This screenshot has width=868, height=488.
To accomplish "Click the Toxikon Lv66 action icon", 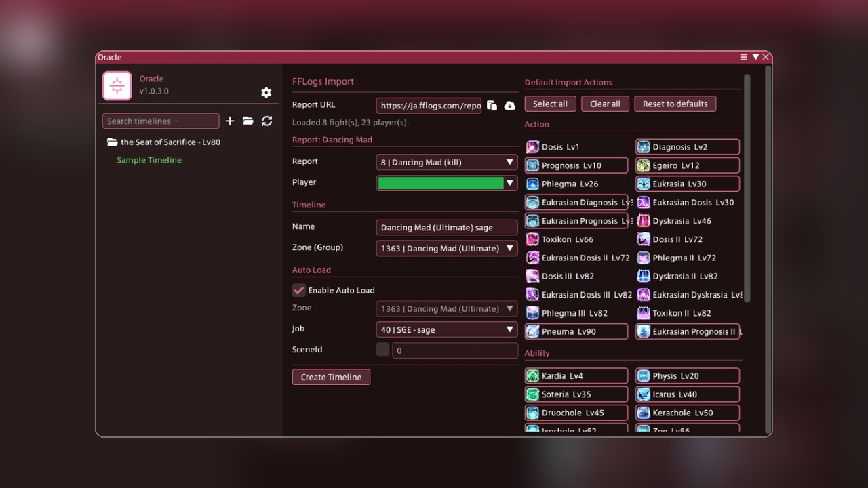I will (x=533, y=239).
